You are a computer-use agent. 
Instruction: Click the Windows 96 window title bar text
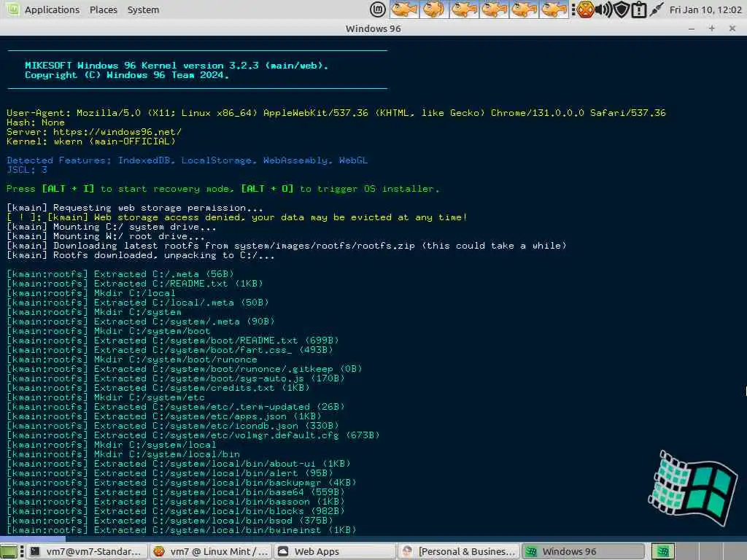[x=373, y=28]
